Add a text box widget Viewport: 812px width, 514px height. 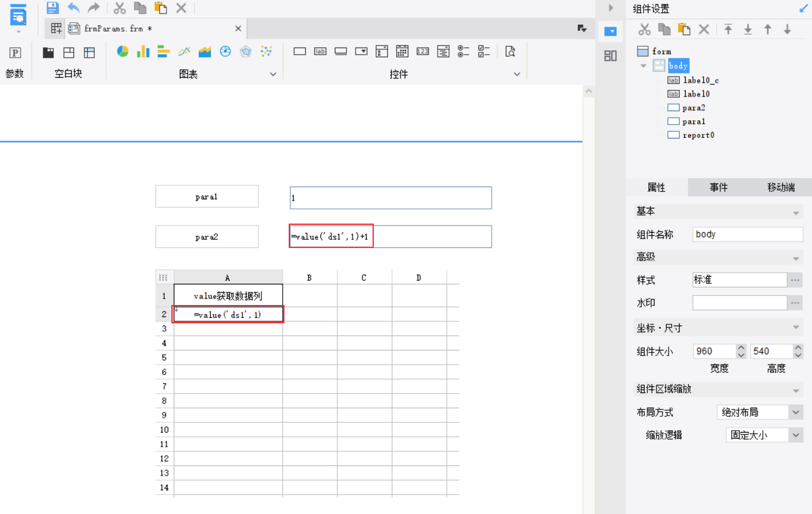click(300, 52)
